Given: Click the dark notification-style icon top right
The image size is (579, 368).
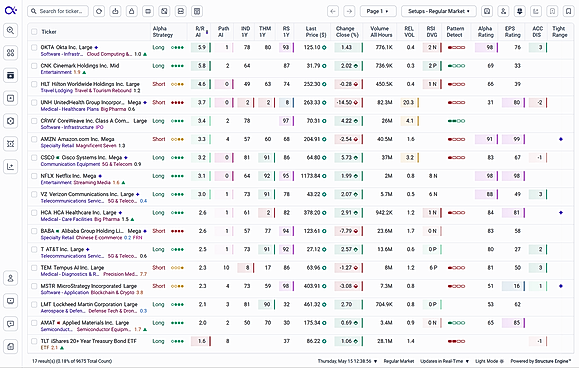Looking at the screenshot, I should coord(520,11).
